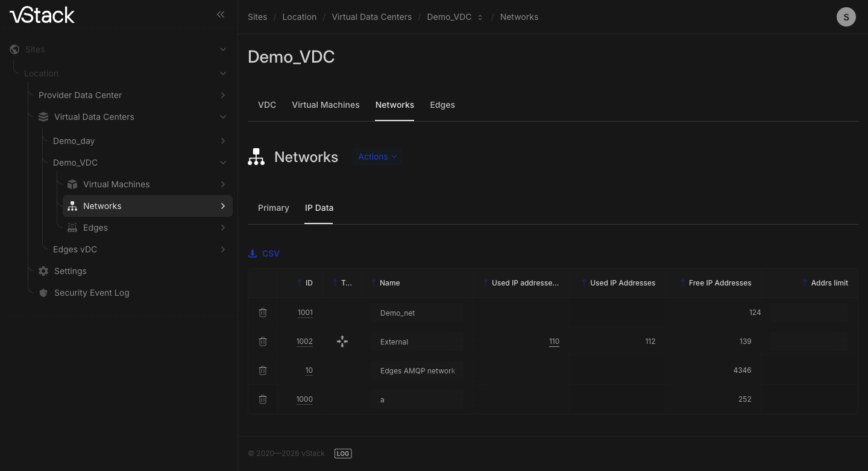Delete the Demo_net network row
Screen dimensions: 868x471
pos(263,313)
